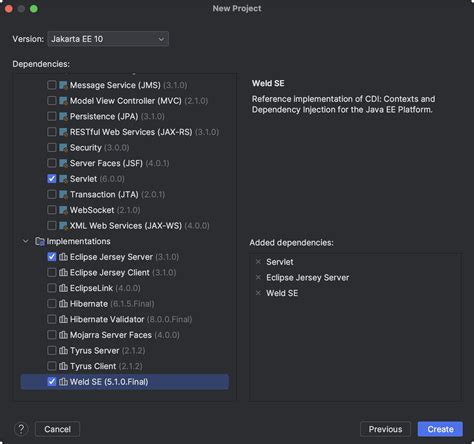Click the Implementations folder icon
This screenshot has height=444, width=474.
(40, 241)
